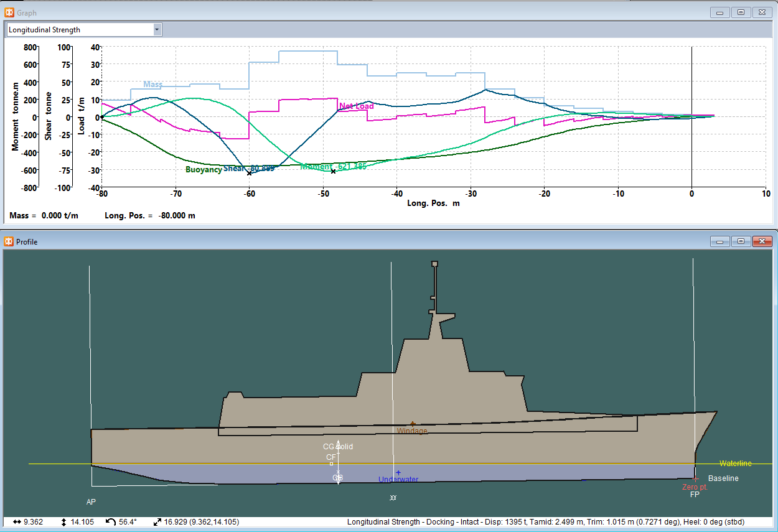This screenshot has width=778, height=532.
Task: Click the Shear maximum marker on graph
Action: click(x=249, y=173)
